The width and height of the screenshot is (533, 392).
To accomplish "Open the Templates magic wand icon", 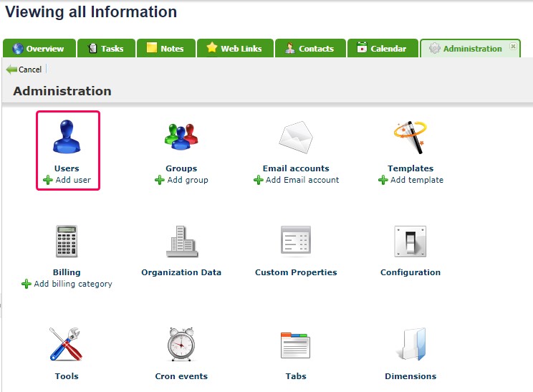I will (x=410, y=137).
